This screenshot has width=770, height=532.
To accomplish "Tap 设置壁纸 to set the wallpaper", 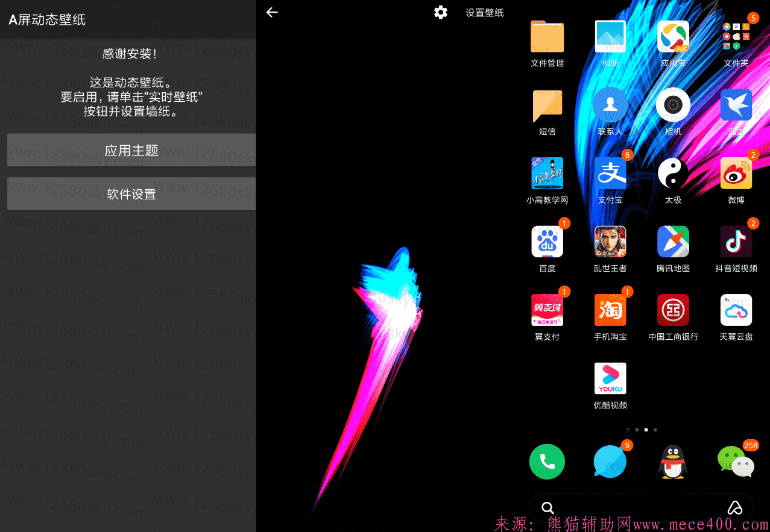I will click(484, 12).
